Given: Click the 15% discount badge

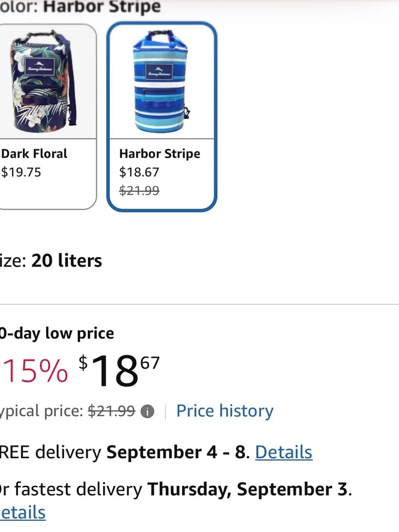Looking at the screenshot, I should (x=34, y=371).
